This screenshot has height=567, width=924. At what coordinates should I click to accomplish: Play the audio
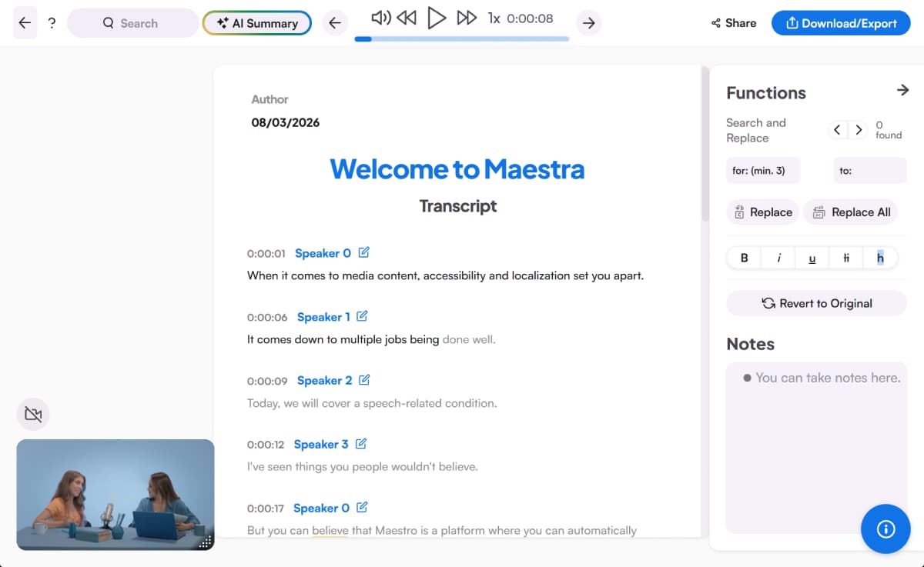[x=437, y=18]
